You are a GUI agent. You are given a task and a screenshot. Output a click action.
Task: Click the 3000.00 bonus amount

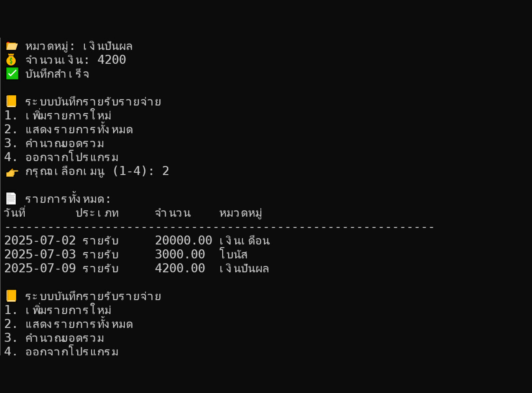pos(180,254)
